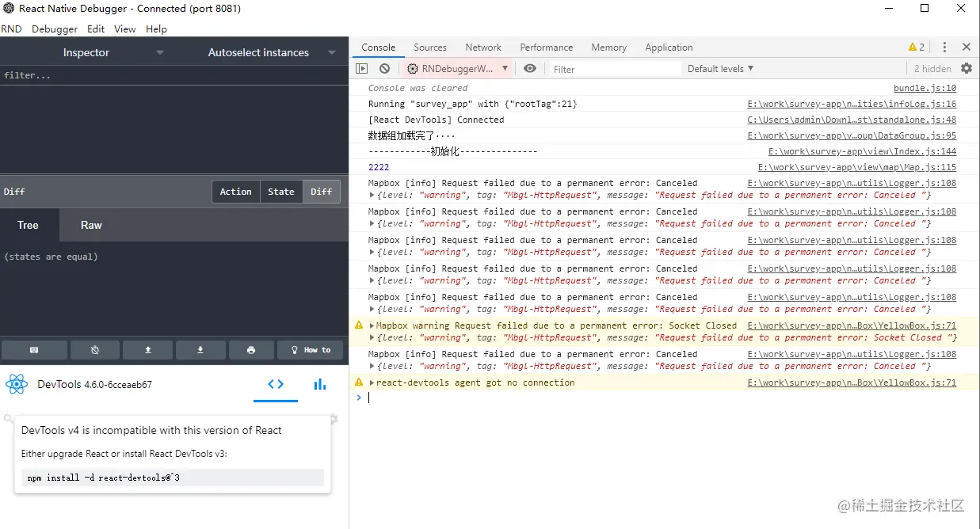The image size is (980, 529).
Task: Click the yellow warning count badge
Action: click(x=917, y=48)
